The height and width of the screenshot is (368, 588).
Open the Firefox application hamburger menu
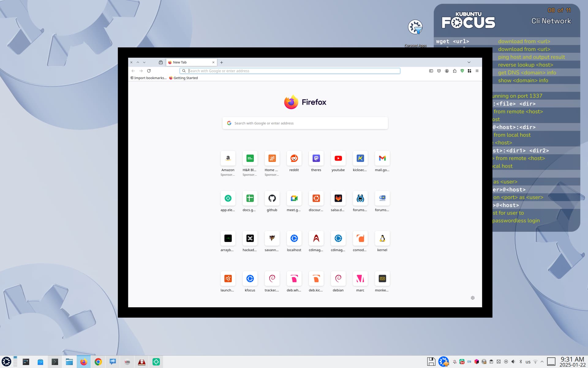click(x=477, y=71)
